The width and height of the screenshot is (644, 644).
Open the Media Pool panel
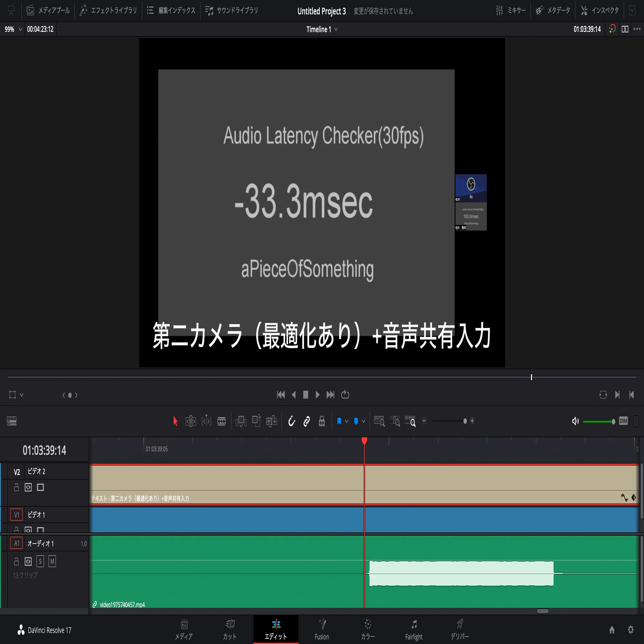[48, 11]
